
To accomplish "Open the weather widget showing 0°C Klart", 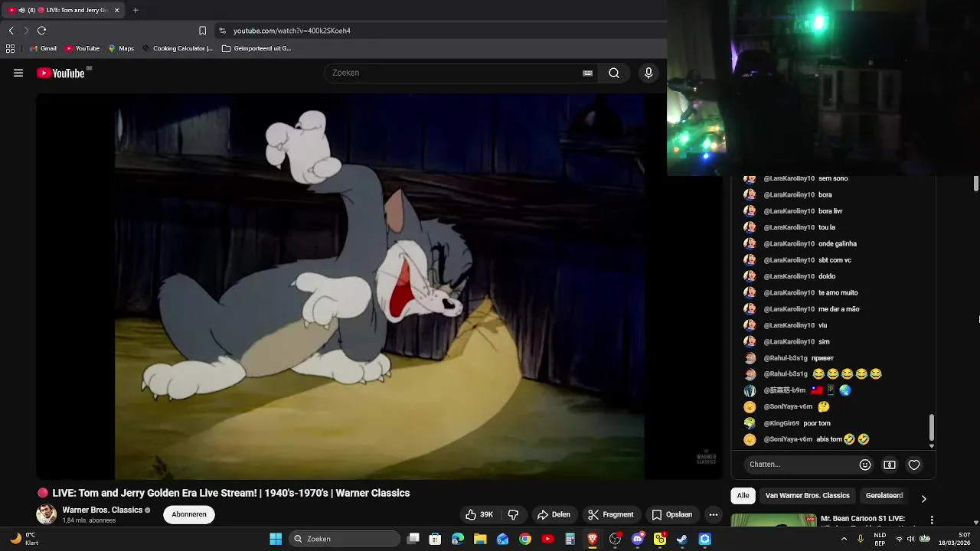I will (23, 539).
